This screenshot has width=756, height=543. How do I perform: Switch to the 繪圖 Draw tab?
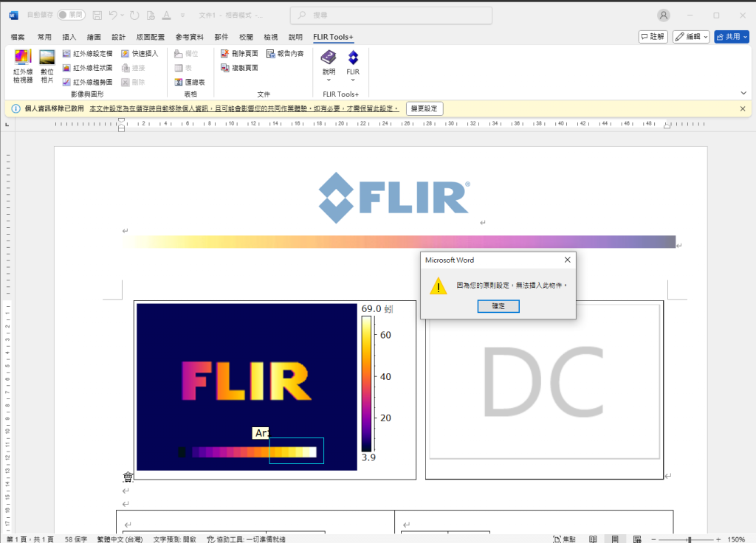coord(94,37)
